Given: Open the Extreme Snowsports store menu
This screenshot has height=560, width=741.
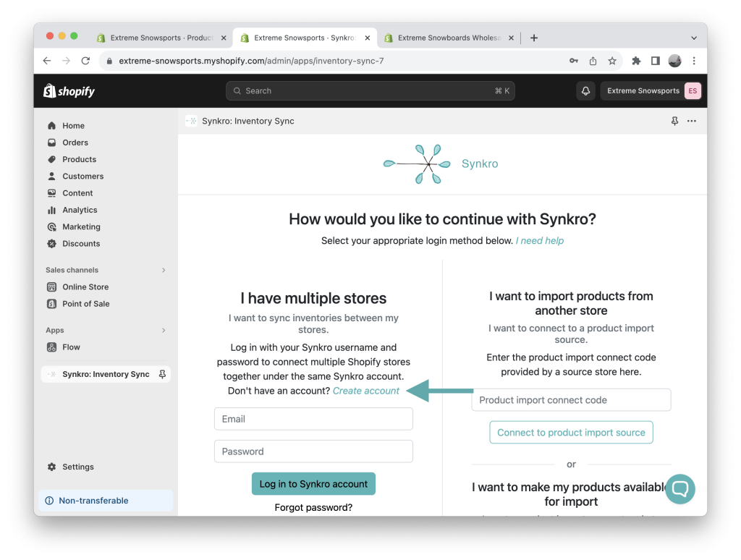Looking at the screenshot, I should (x=651, y=90).
